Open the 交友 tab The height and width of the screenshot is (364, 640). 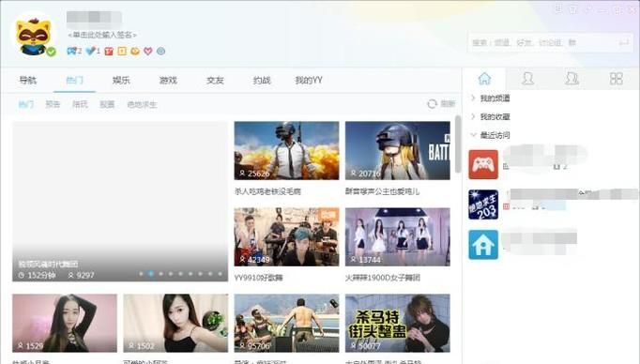click(x=215, y=81)
